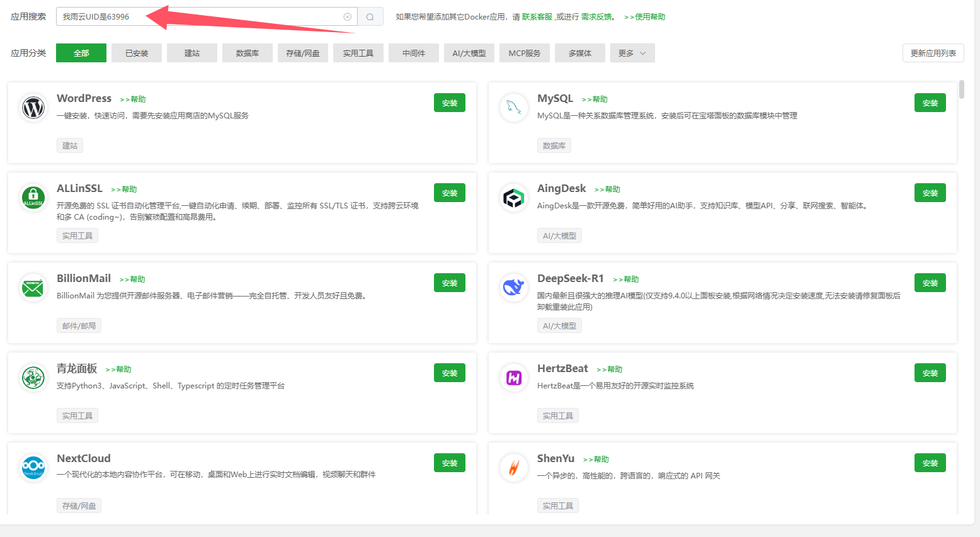Screen dimensions: 980x537
Task: Install ShenYu with its 安装 button
Action: tap(930, 463)
